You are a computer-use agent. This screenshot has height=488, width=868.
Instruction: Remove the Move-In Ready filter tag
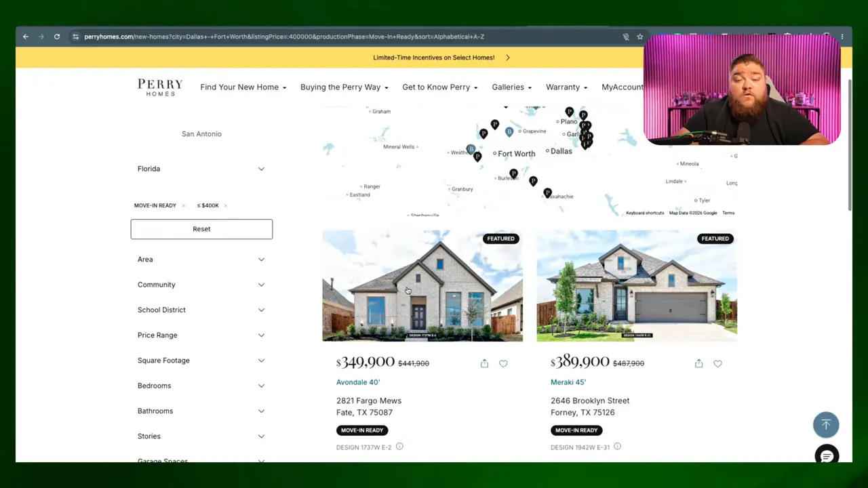[x=183, y=205]
